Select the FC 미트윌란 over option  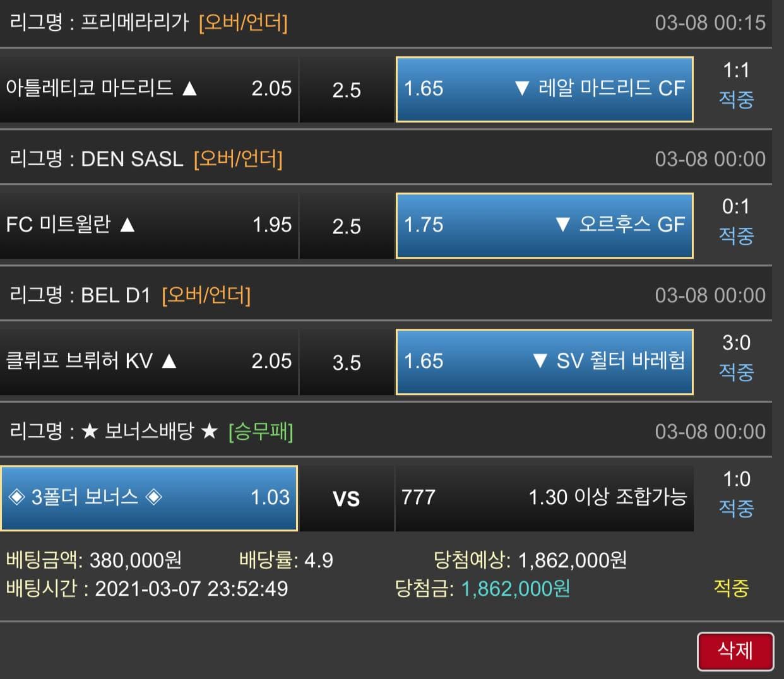pos(149,225)
